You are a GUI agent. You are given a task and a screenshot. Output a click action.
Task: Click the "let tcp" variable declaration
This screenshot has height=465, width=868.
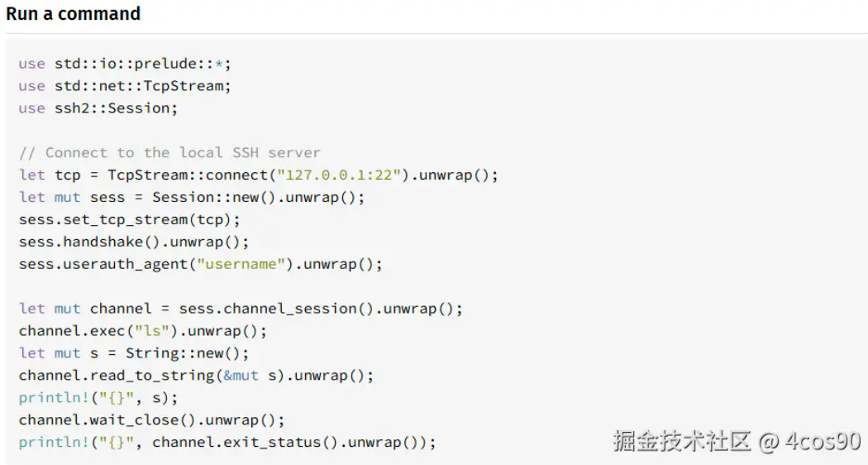pos(50,175)
